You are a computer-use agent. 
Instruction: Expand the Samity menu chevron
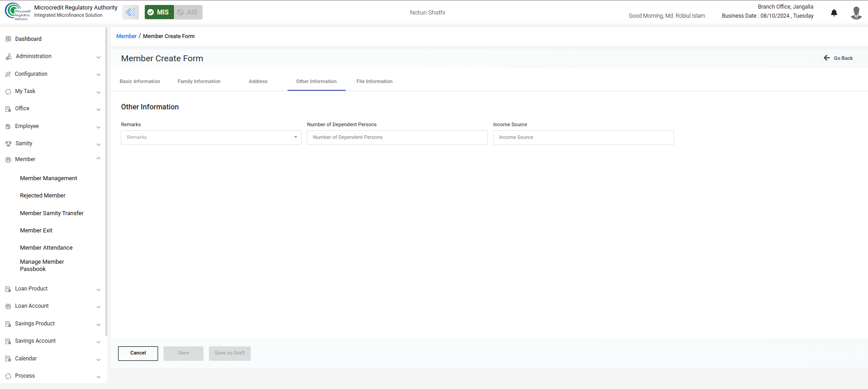99,144
